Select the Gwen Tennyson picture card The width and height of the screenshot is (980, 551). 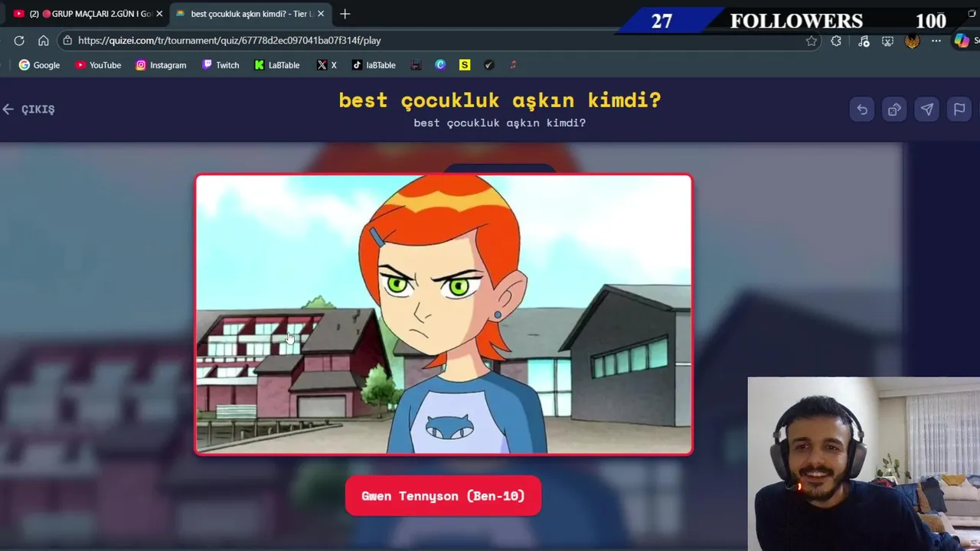(x=444, y=315)
